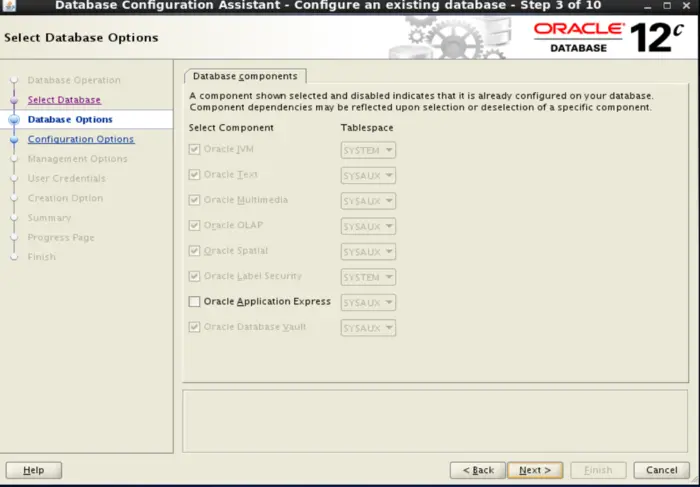Click the Select Component column header
Viewport: 700px width, 487px height.
[x=231, y=128]
